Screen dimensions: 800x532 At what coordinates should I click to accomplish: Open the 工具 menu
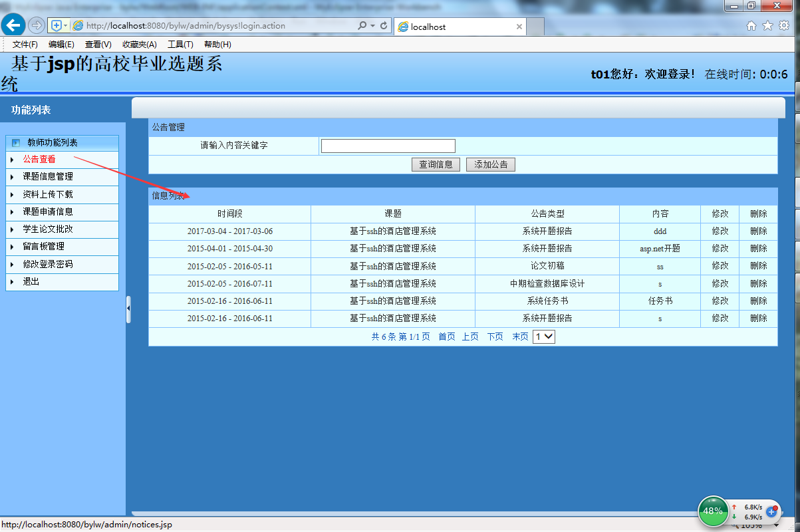180,44
